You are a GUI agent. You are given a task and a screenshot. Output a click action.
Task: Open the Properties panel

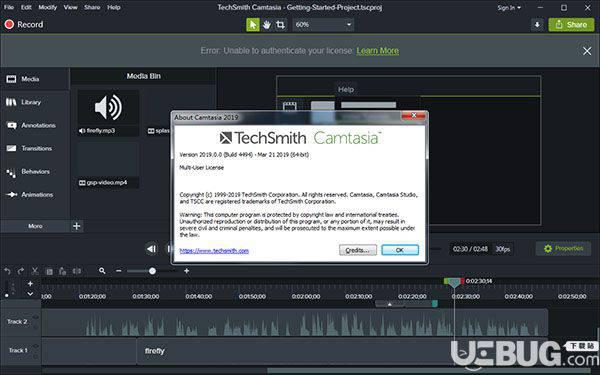[564, 249]
